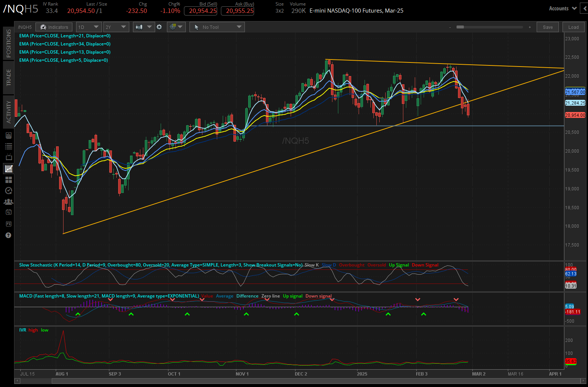Click the Load button
Screen dimensions: 588x387
coord(574,27)
